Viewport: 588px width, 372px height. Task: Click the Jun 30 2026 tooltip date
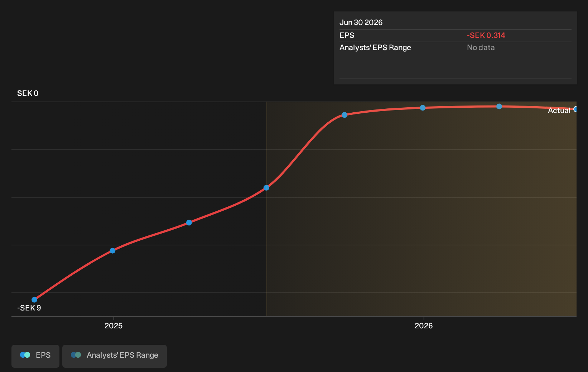pos(361,23)
